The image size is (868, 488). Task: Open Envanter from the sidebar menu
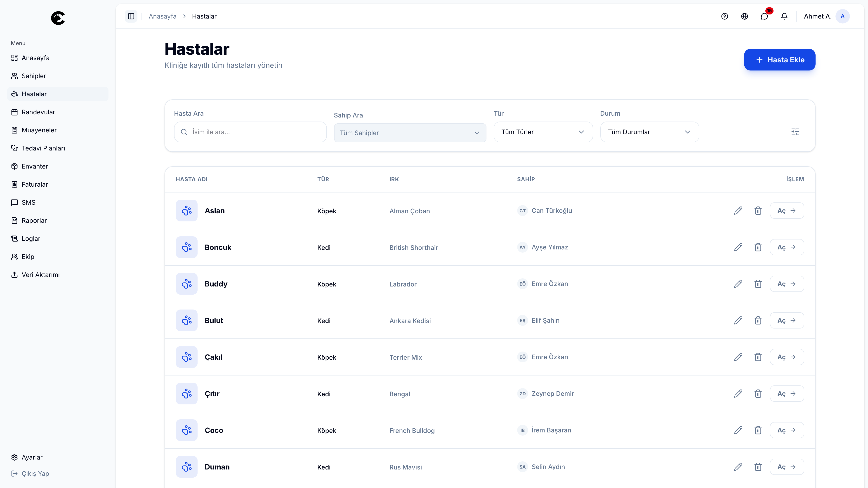[x=35, y=166]
